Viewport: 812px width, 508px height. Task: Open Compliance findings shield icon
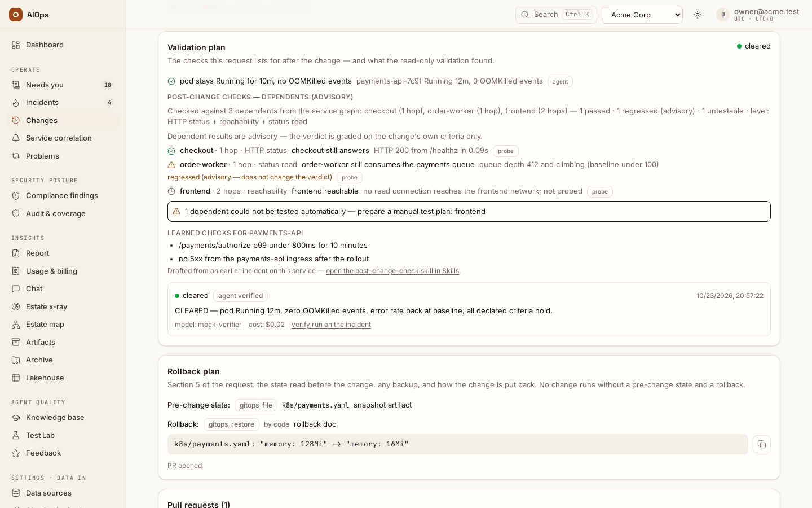click(16, 196)
